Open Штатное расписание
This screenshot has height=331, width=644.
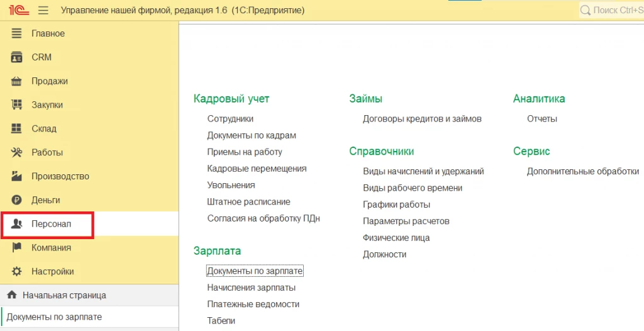pos(248,202)
